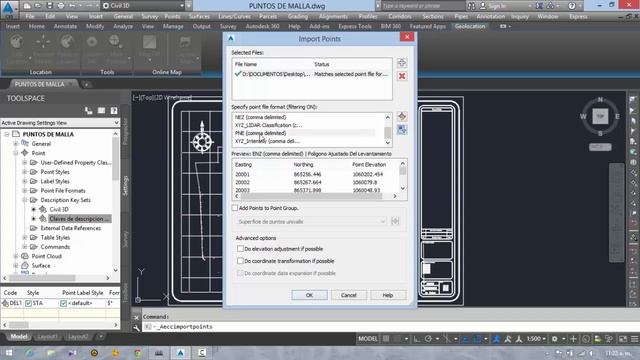Switch to the Layout1 tab
The width and height of the screenshot is (640, 360).
coord(48,337)
